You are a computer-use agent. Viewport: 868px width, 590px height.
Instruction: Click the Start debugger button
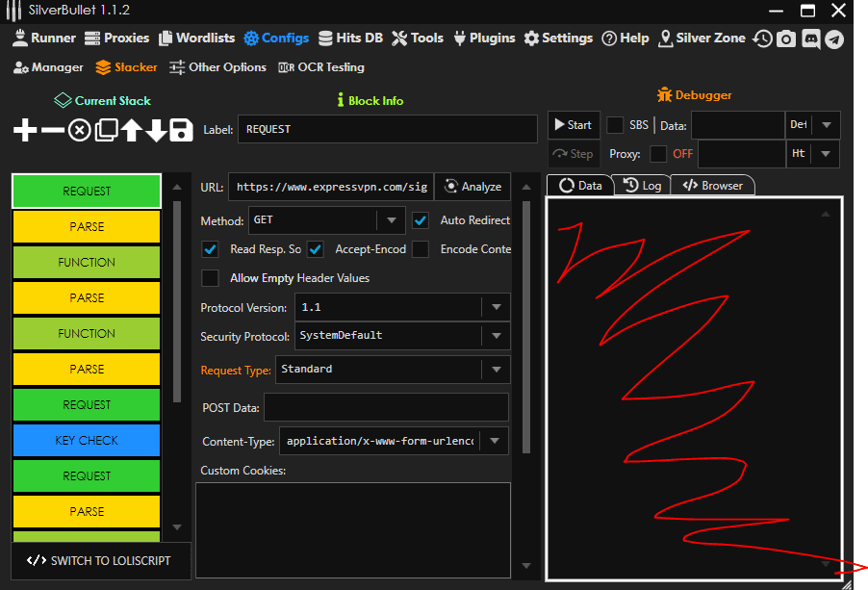(574, 125)
